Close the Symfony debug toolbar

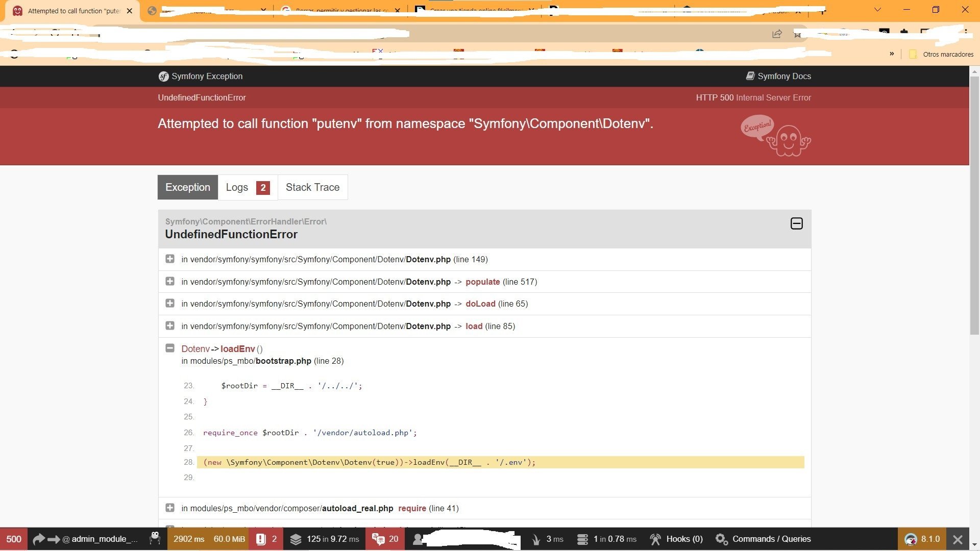coord(958,539)
